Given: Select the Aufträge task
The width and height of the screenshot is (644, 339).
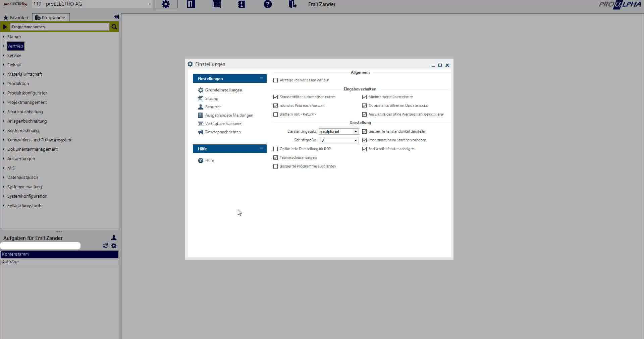Looking at the screenshot, I should tap(59, 262).
